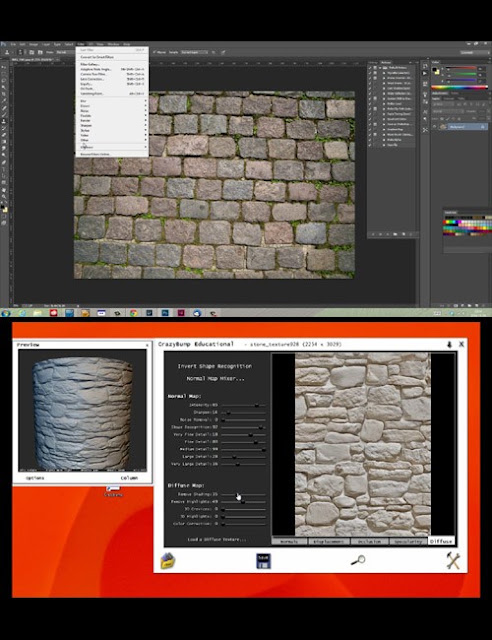Image resolution: width=492 pixels, height=640 pixels.
Task: Click the Intensity slider handle
Action: click(257, 405)
